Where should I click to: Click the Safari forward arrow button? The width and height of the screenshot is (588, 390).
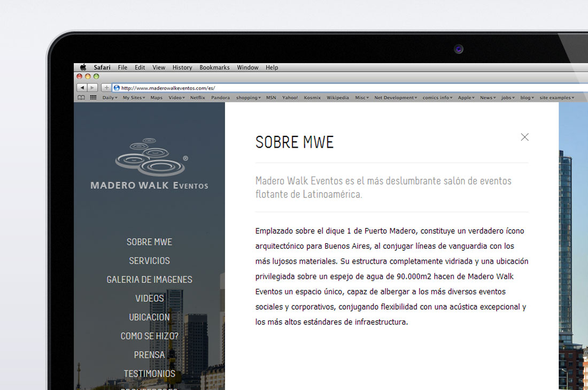click(x=92, y=88)
